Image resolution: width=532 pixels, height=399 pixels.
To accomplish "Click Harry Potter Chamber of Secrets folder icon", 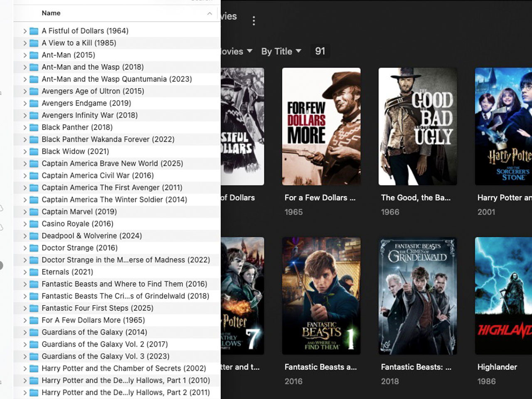I will (x=34, y=369).
